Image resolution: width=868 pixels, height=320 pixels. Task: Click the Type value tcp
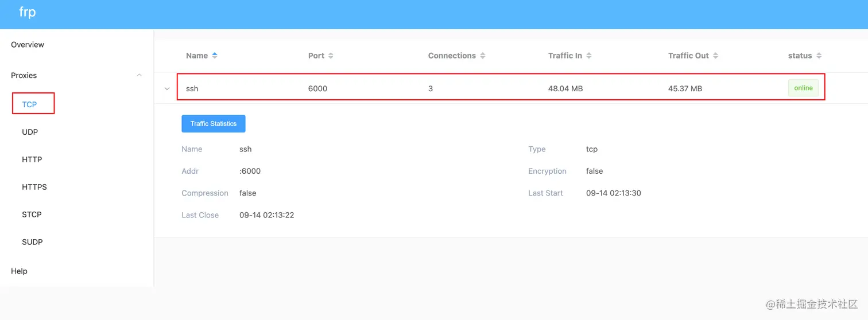(592, 149)
